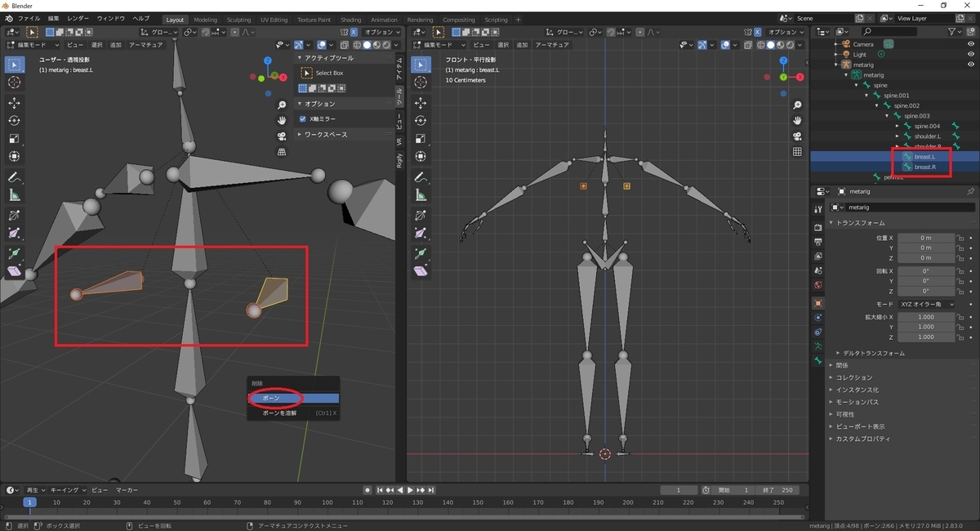Select the Roll tool in left viewport

(15, 216)
